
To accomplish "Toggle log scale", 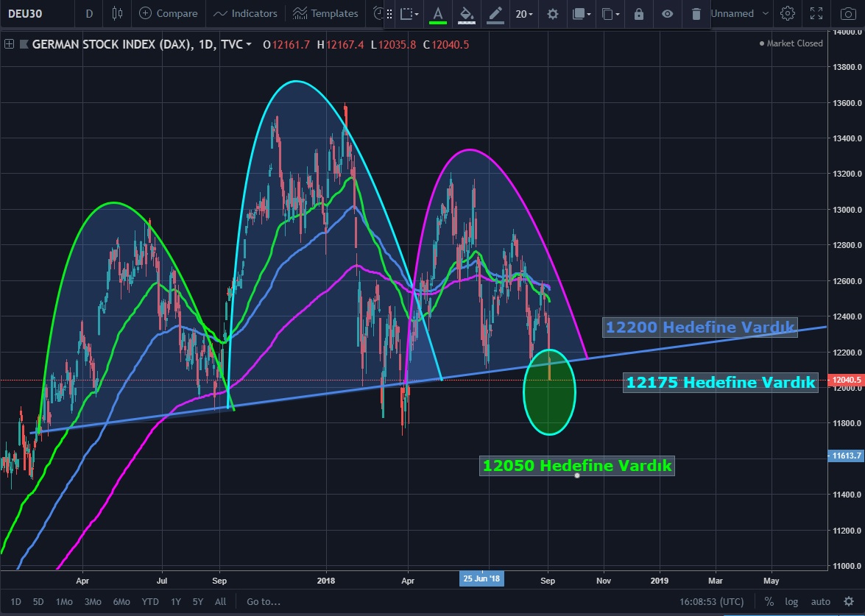I will pos(791,601).
